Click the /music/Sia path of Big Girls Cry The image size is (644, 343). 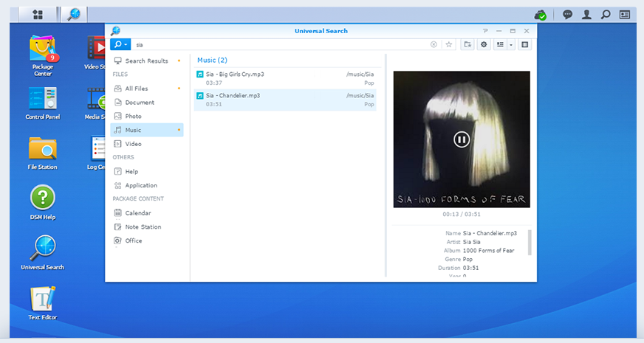(x=360, y=75)
